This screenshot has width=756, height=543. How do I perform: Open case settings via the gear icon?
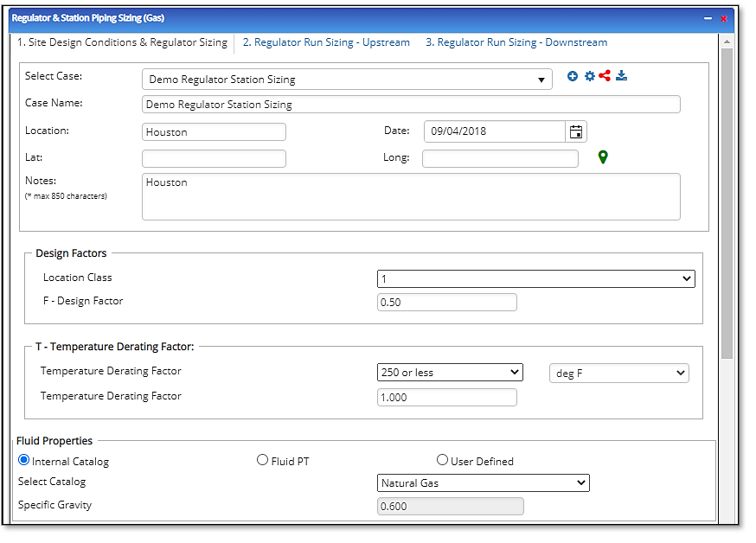click(589, 76)
